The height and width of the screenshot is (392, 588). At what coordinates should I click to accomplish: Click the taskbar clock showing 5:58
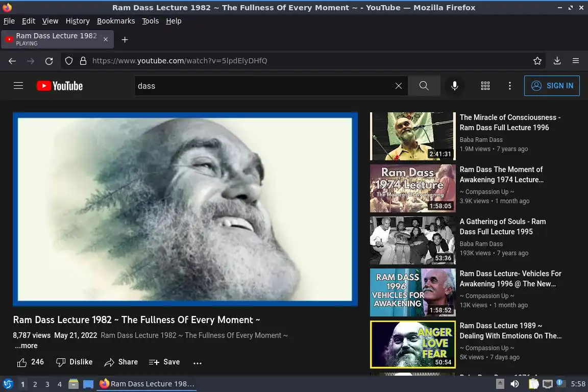coord(578,384)
